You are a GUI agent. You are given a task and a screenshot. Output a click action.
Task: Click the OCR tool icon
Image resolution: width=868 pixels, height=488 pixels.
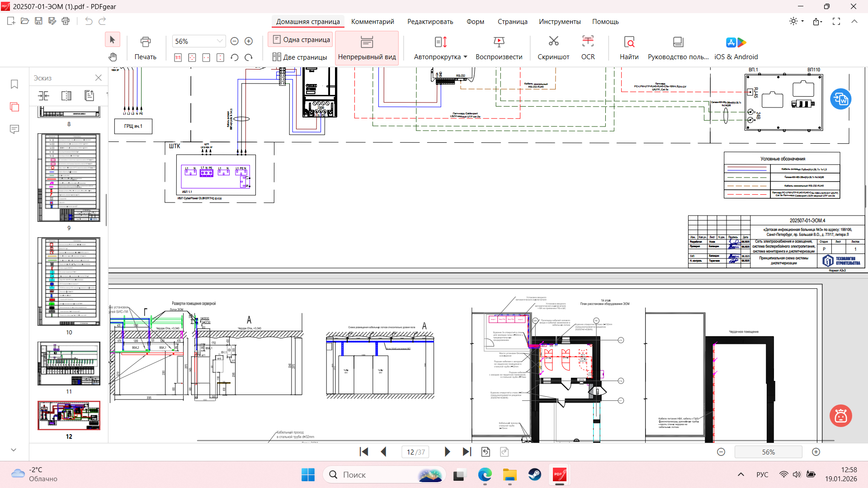click(x=588, y=42)
